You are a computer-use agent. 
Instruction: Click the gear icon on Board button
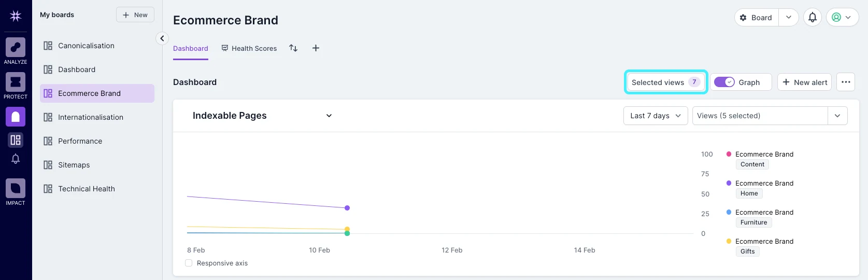coord(743,18)
